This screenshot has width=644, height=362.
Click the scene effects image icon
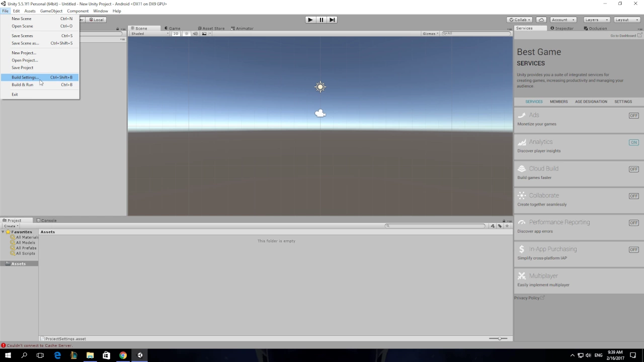coord(204,34)
